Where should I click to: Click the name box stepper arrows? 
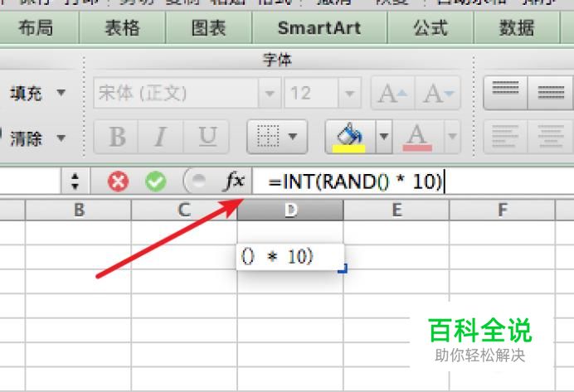click(75, 181)
